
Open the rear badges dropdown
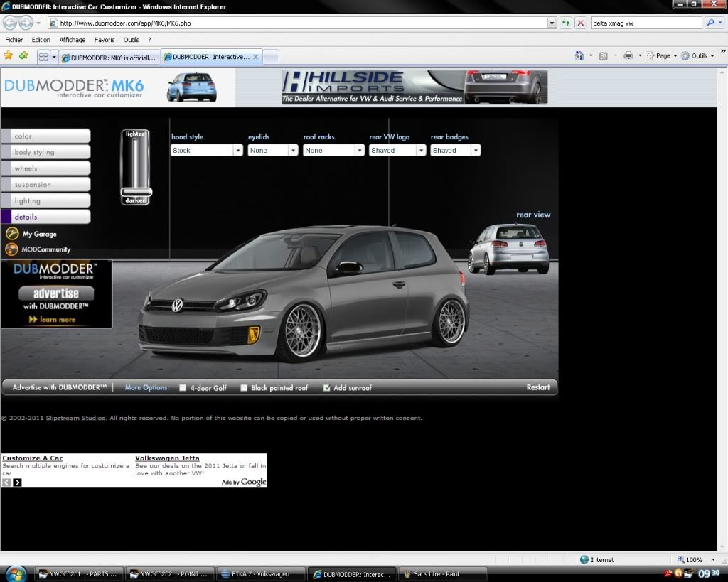click(x=456, y=151)
